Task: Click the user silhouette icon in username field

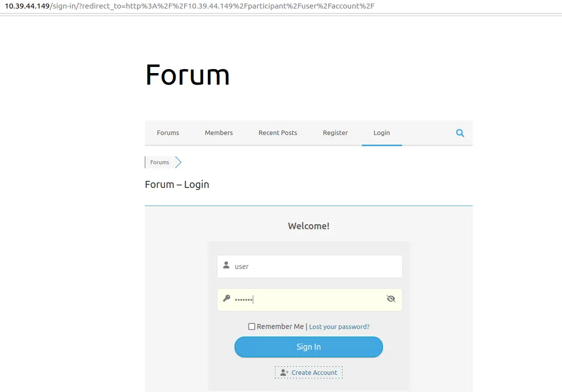Action: point(226,265)
